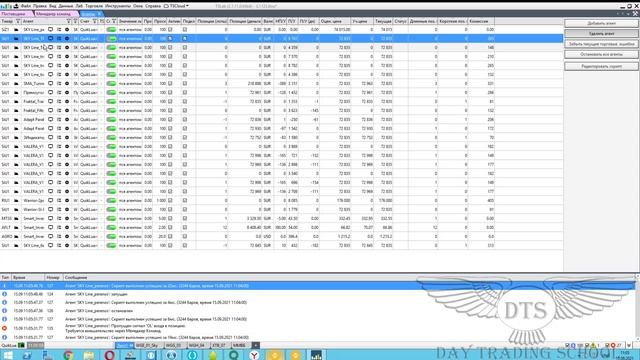
Task: Click the Прямоугол agent name cell
Action: coord(34,93)
